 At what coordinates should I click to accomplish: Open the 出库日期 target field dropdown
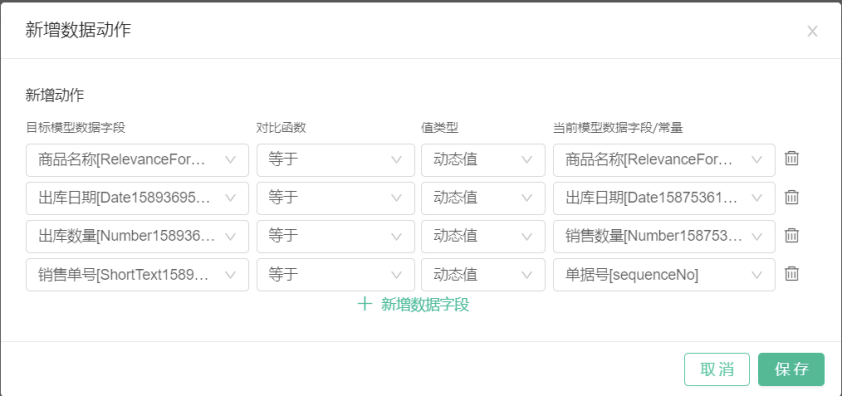click(x=137, y=198)
